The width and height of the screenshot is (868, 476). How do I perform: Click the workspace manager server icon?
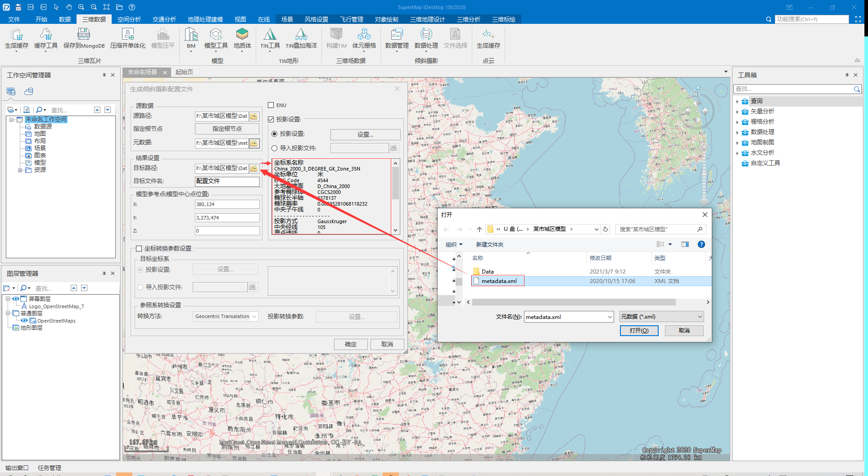coord(11,91)
